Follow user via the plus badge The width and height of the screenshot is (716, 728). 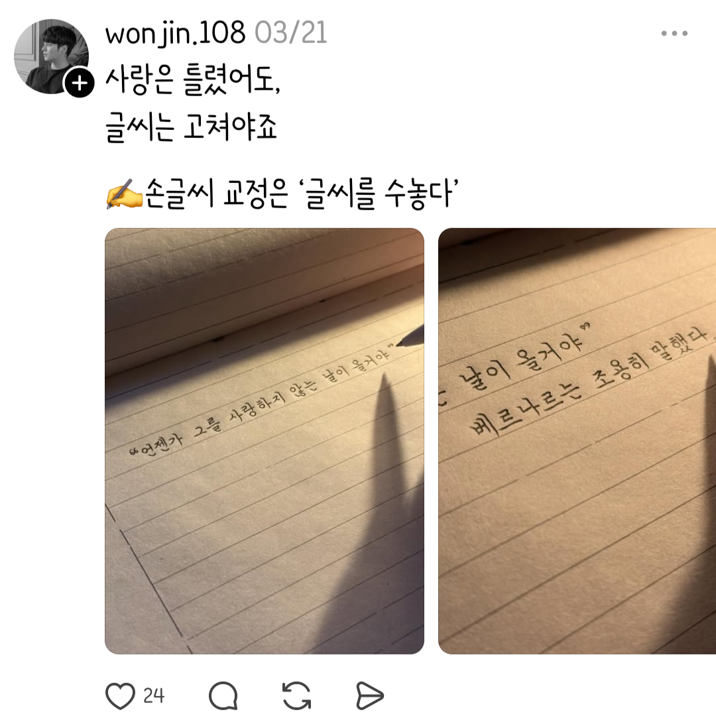click(80, 83)
